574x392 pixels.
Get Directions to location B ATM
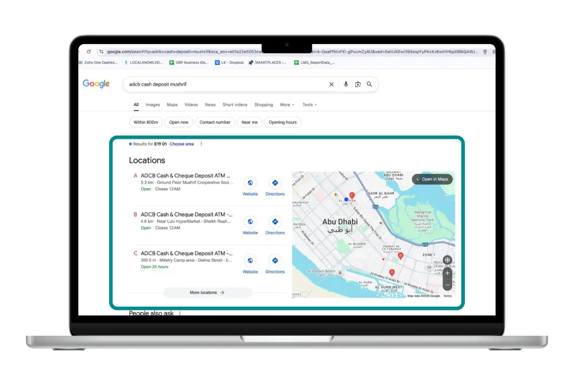[275, 225]
